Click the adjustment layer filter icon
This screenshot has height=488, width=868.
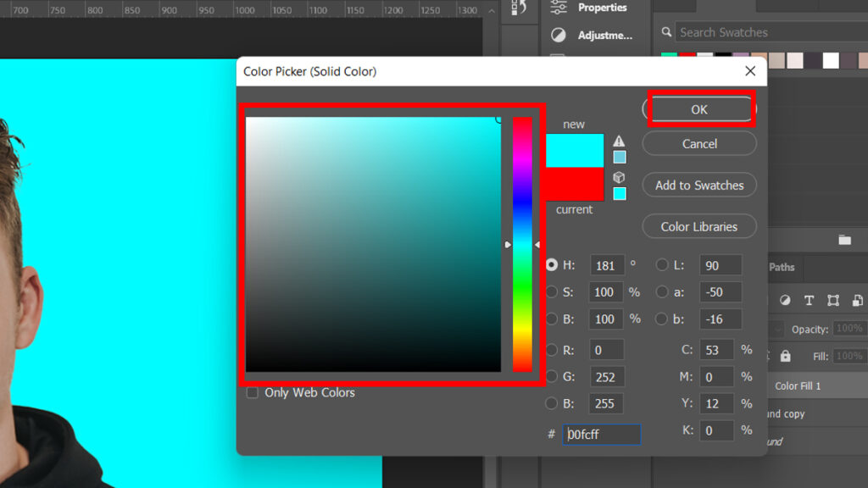click(x=785, y=300)
